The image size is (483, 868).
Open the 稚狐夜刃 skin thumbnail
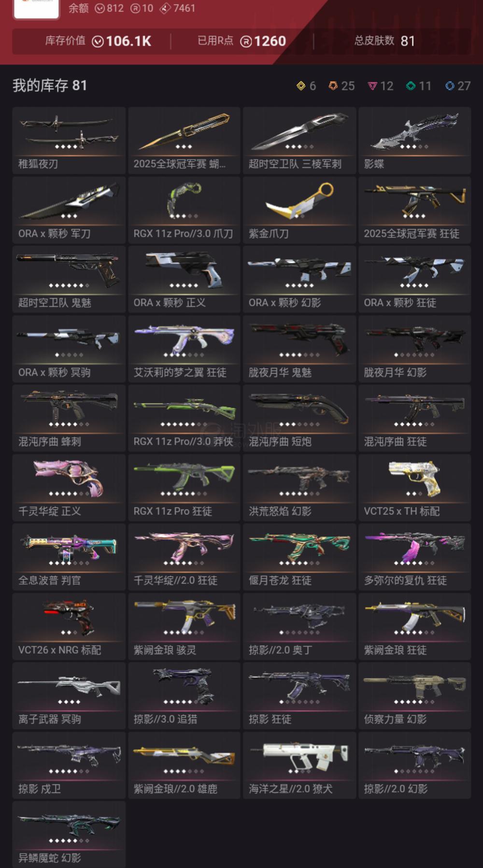coord(69,140)
